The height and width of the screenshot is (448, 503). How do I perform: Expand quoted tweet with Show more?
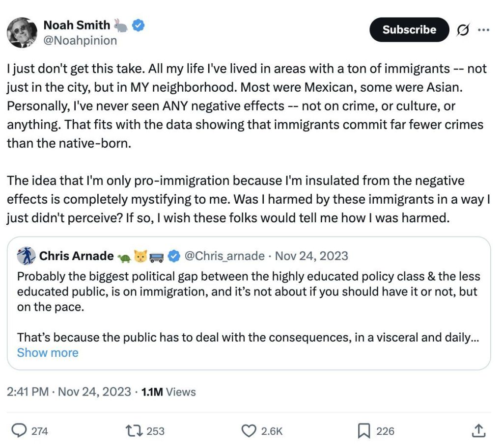48,352
